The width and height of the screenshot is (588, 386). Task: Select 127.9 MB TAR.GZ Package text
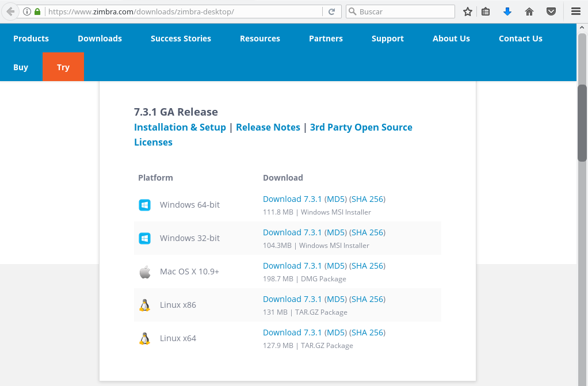(308, 346)
